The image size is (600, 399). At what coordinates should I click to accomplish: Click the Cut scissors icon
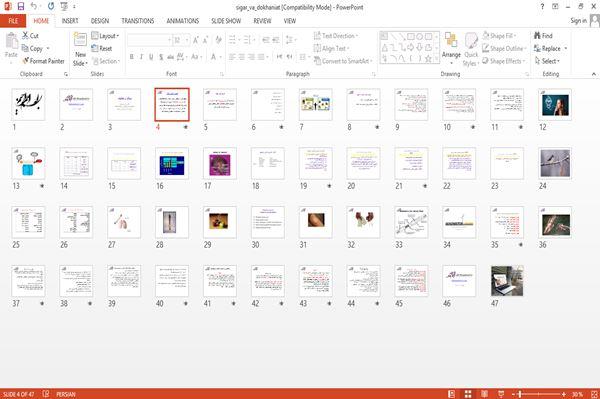(25, 36)
